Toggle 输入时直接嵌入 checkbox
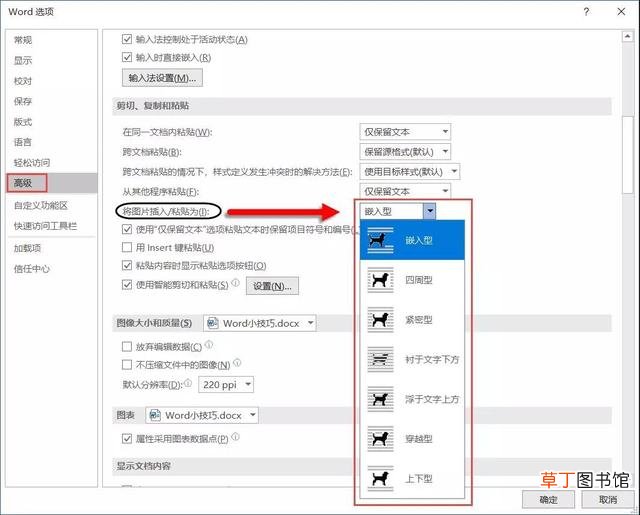 click(127, 57)
